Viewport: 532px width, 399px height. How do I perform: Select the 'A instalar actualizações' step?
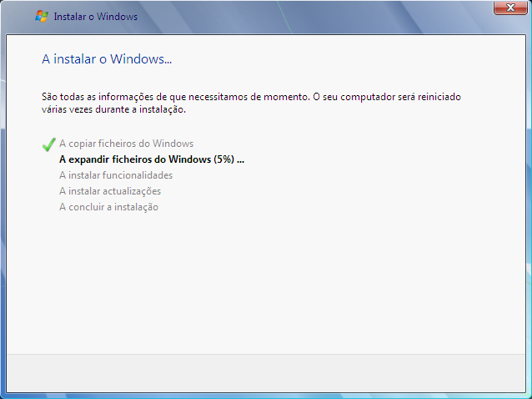pos(110,191)
